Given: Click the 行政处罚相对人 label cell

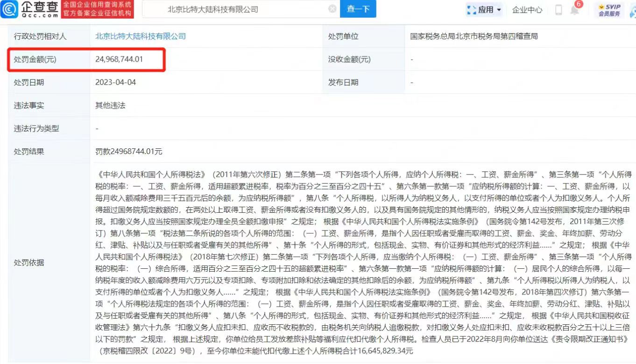Looking at the screenshot, I should (x=49, y=36).
